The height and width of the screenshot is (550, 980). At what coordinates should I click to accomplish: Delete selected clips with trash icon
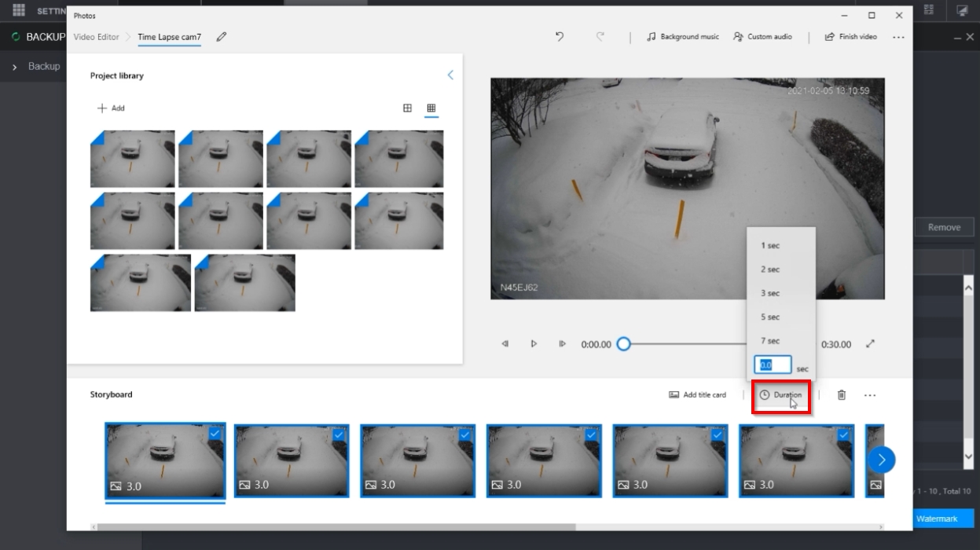841,395
